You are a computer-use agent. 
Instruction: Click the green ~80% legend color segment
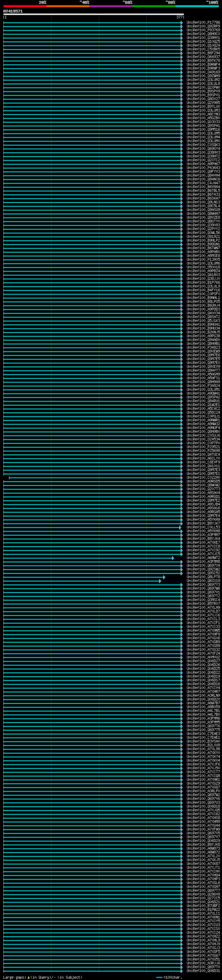154,6
